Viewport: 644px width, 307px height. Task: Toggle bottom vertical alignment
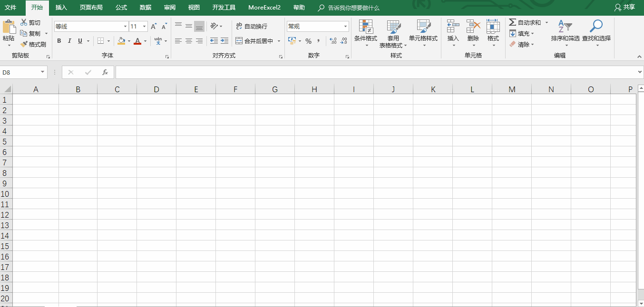[199, 26]
